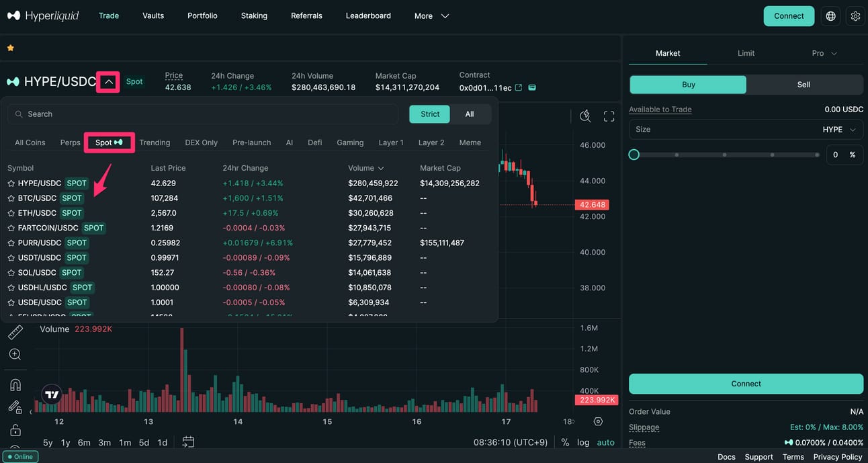Open the Support link
Viewport: 868px width, 463px height.
[758, 457]
